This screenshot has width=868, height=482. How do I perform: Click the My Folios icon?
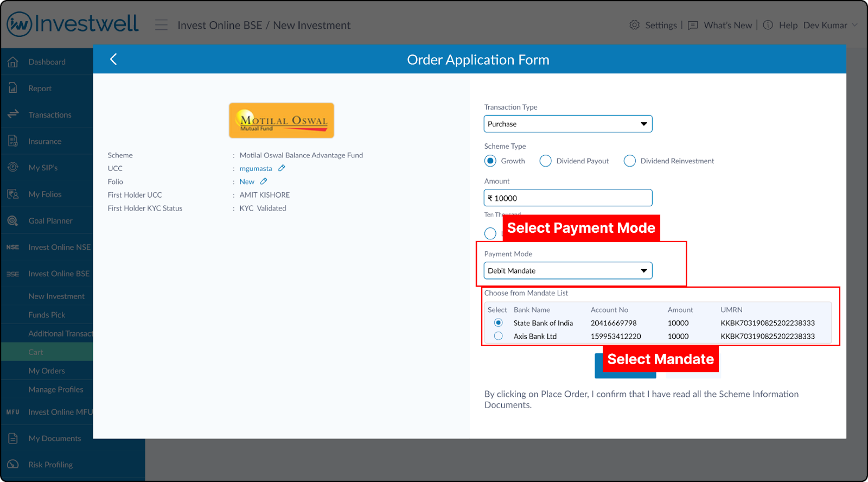13,194
